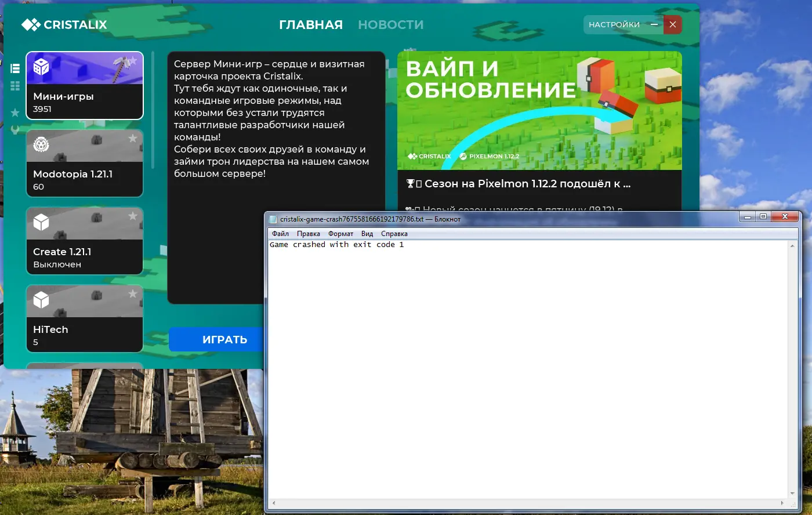Open the Формат menu in Notepad
The image size is (812, 515).
(x=340, y=234)
